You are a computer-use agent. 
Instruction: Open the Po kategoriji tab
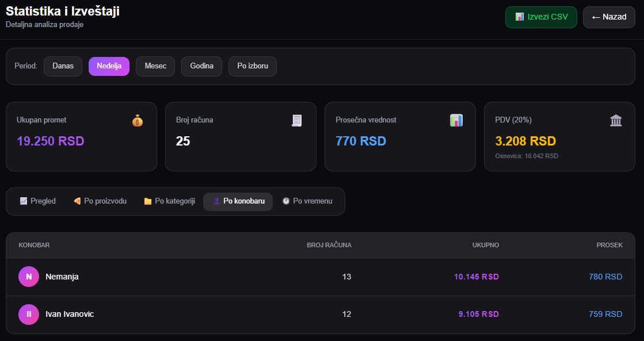[x=169, y=201]
